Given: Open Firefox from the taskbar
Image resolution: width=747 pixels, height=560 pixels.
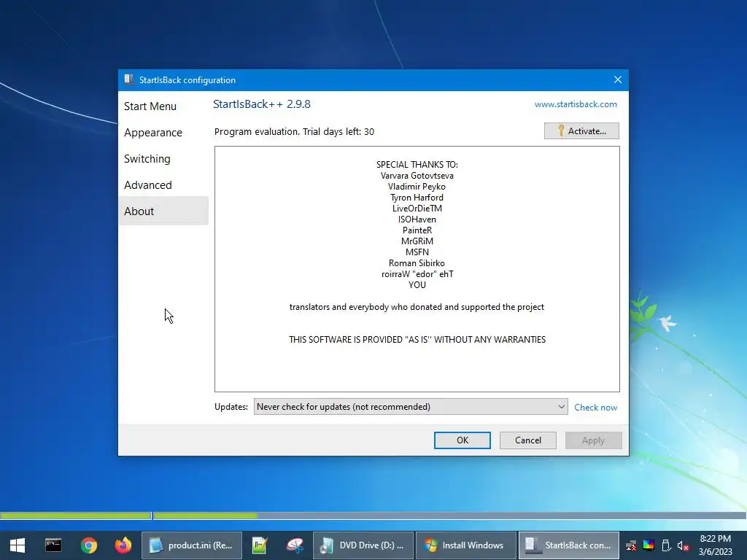Looking at the screenshot, I should tap(123, 545).
